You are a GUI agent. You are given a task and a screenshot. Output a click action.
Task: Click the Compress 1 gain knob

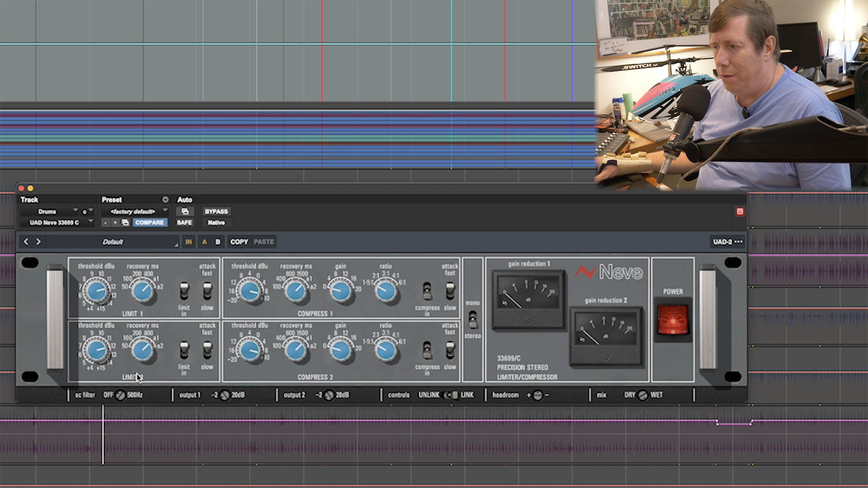(341, 291)
